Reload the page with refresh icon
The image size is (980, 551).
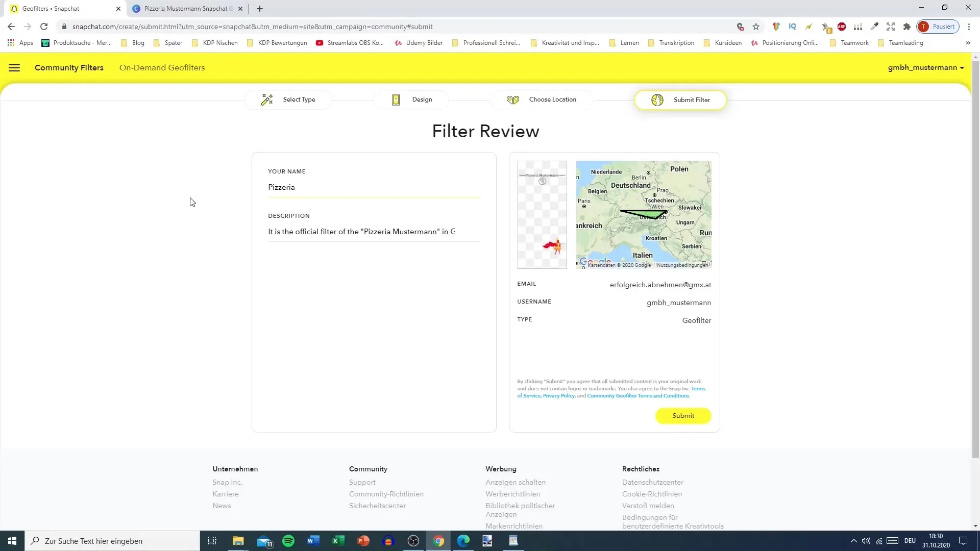point(44,27)
